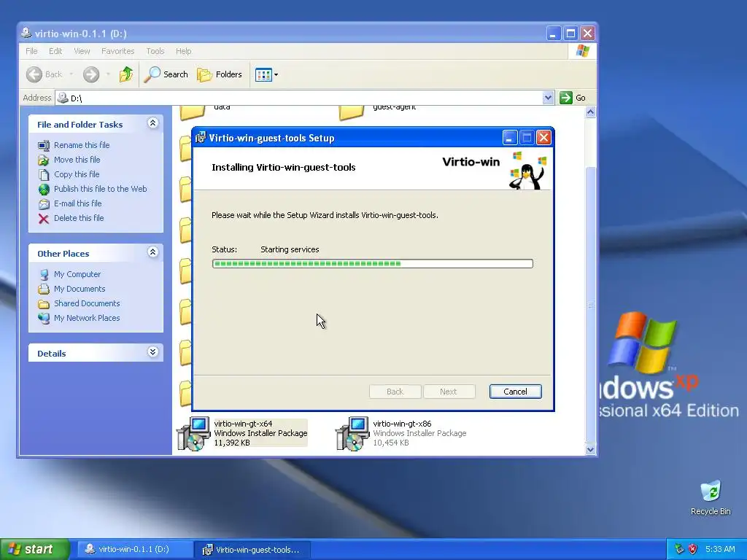Open the Edit menu
Screen dimensions: 747x560
tap(55, 51)
